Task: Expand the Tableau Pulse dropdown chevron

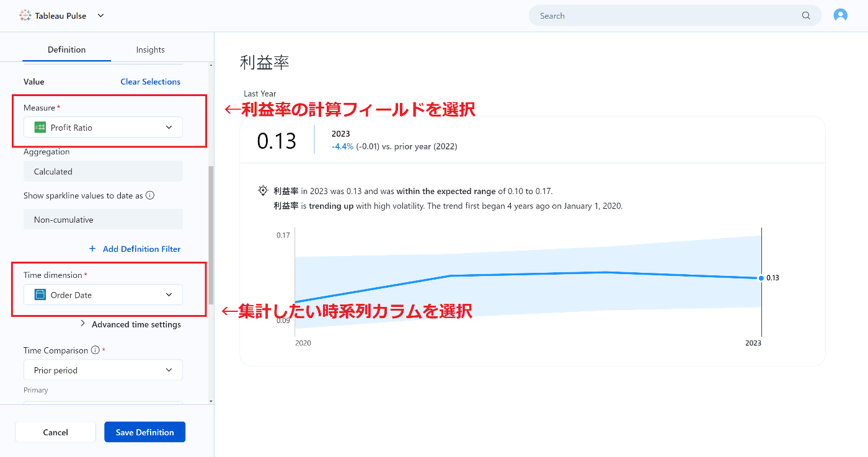Action: (x=101, y=16)
